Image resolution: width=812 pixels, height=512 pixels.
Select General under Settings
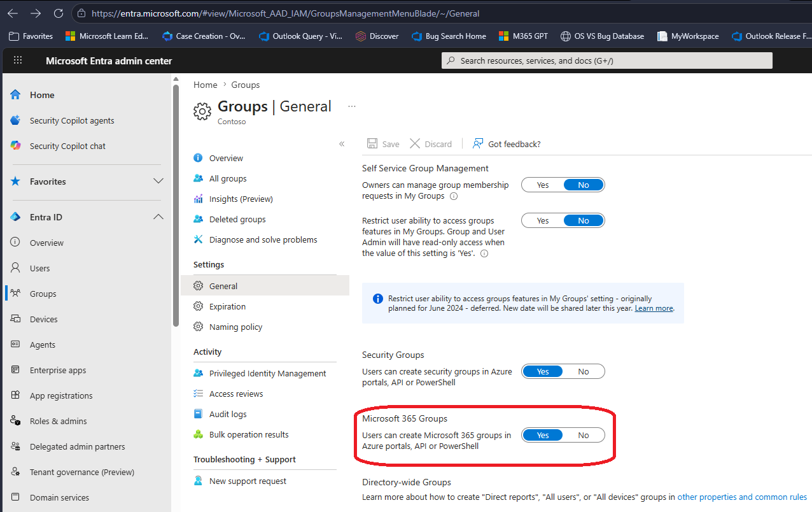coord(265,286)
